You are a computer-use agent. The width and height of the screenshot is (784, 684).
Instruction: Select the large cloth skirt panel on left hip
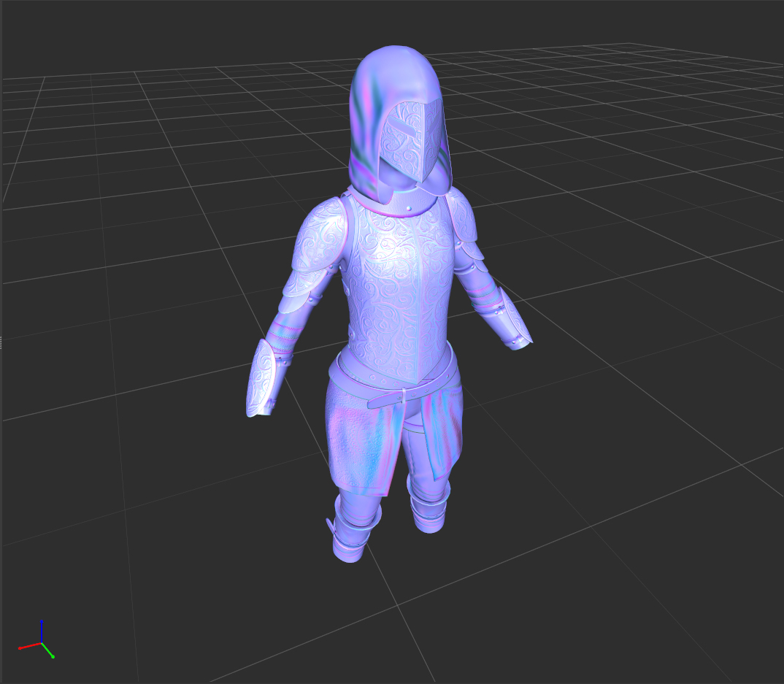(361, 445)
